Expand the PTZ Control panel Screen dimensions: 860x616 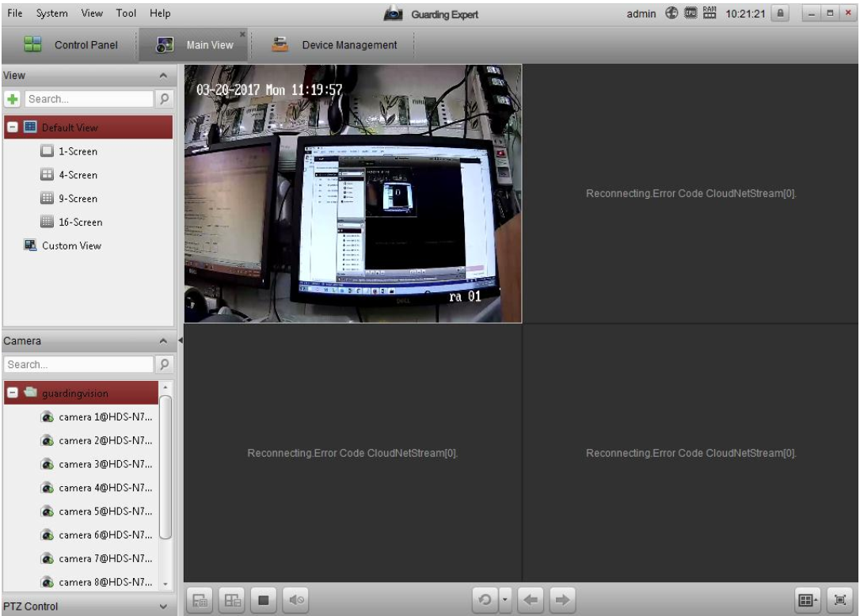163,606
